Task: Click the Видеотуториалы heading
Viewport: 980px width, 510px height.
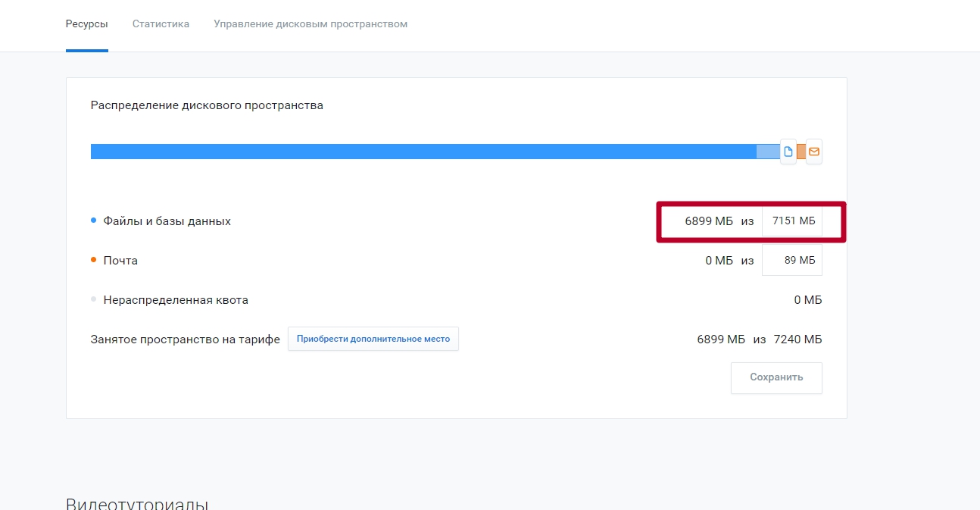Action: pos(137,503)
